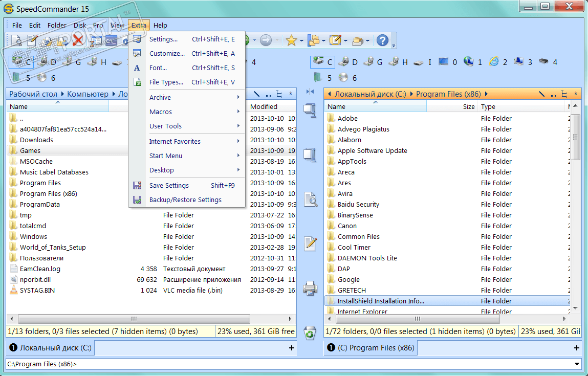The width and height of the screenshot is (588, 376).
Task: Go up via two dots in right path bar
Action: pos(553,94)
